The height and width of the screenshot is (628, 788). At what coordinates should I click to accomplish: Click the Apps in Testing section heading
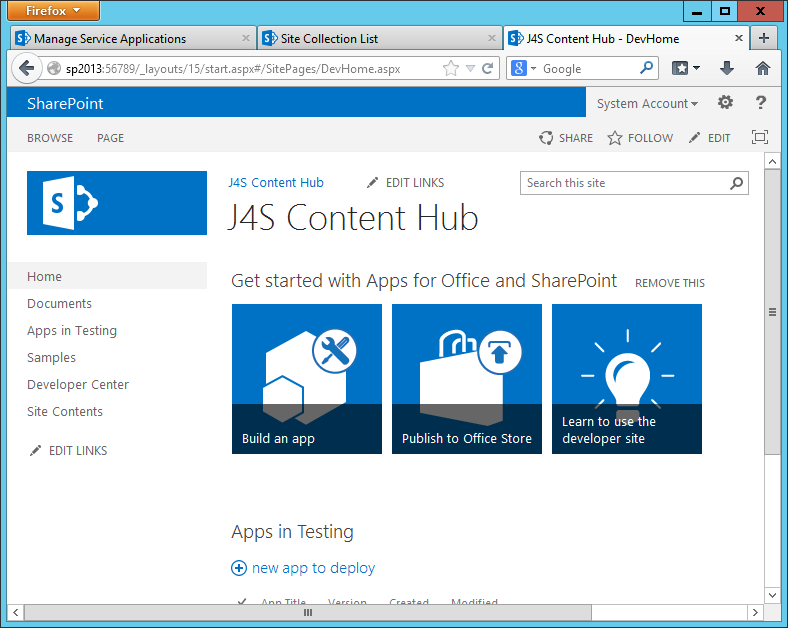pyautogui.click(x=292, y=531)
